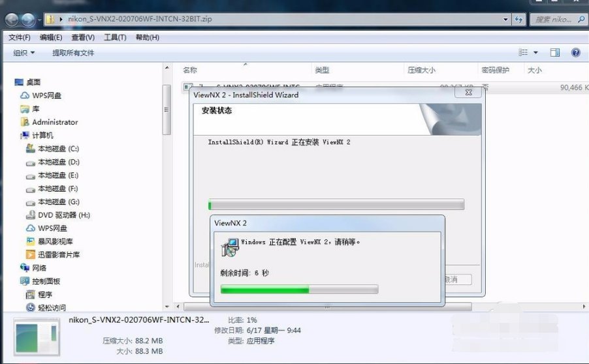Click the Explorer forward navigation arrow

28,20
